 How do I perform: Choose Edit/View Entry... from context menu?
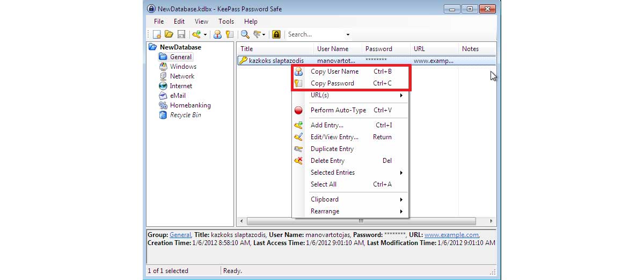click(350, 137)
